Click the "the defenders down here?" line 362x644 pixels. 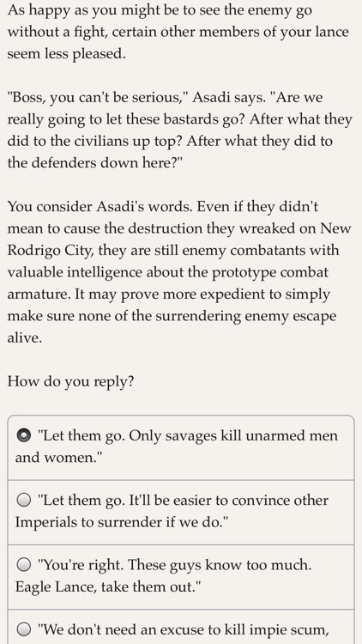pyautogui.click(x=95, y=162)
